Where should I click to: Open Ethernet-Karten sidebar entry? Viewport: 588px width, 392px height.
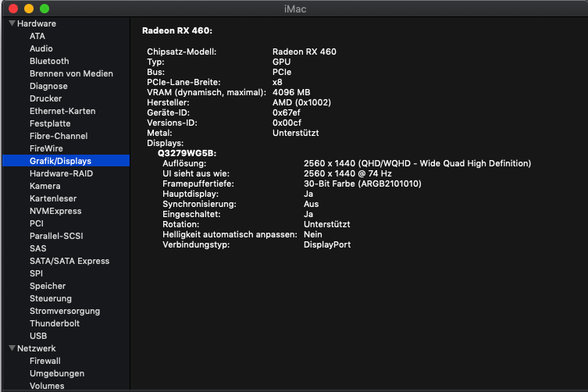62,111
